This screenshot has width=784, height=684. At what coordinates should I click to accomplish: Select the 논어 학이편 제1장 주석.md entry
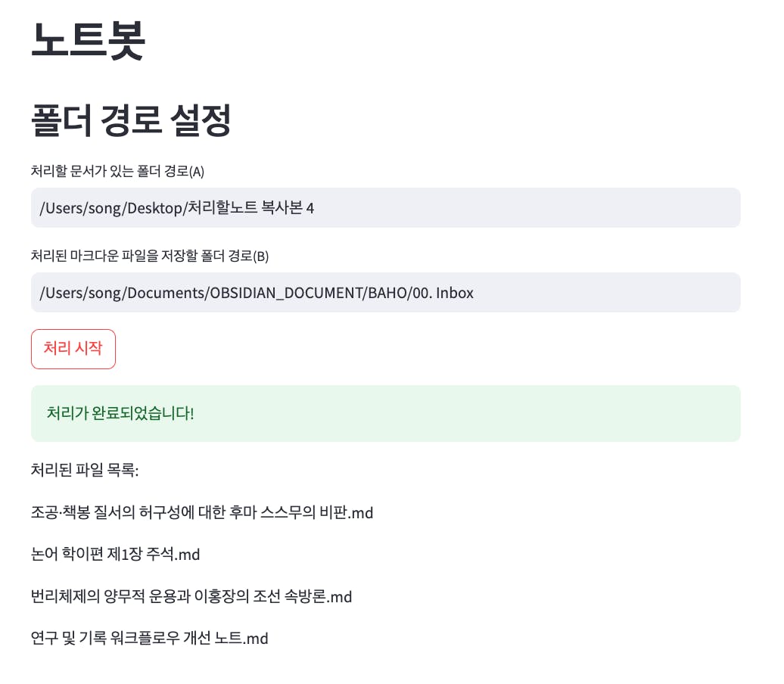point(115,555)
